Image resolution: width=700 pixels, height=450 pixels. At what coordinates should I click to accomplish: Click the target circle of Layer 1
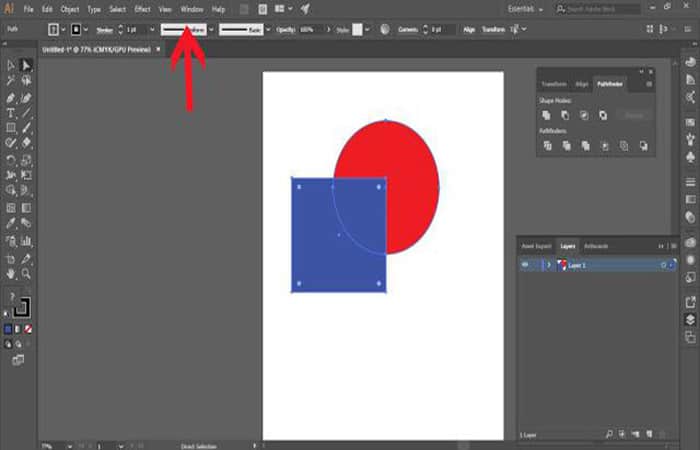click(x=663, y=265)
